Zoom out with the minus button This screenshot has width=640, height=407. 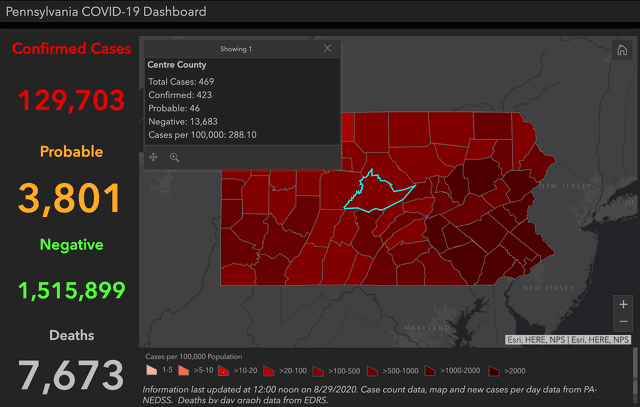pyautogui.click(x=623, y=322)
